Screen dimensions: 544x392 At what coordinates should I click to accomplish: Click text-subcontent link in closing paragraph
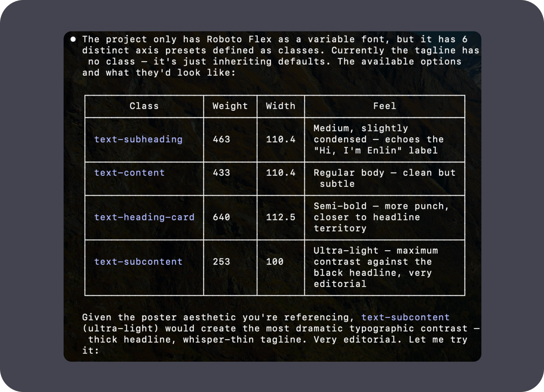coord(405,317)
